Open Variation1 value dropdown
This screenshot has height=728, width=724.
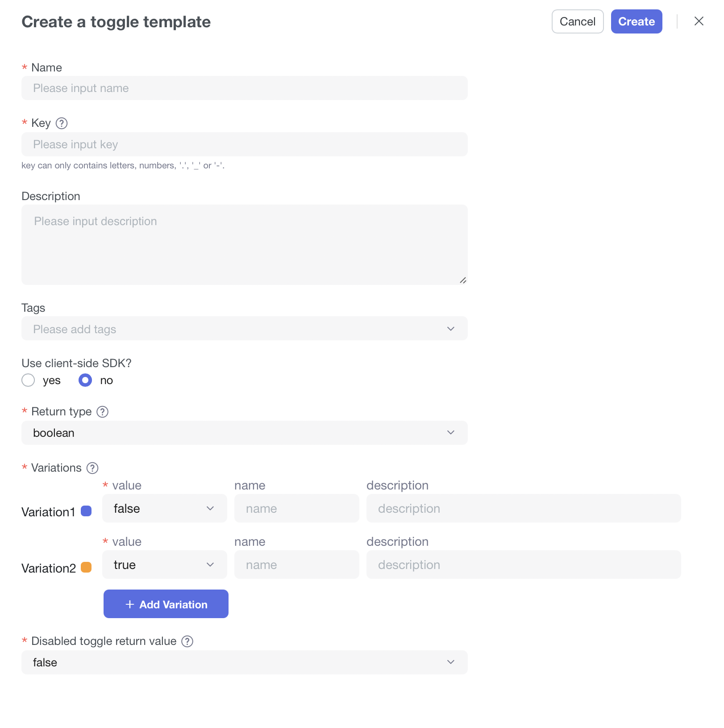[164, 509]
